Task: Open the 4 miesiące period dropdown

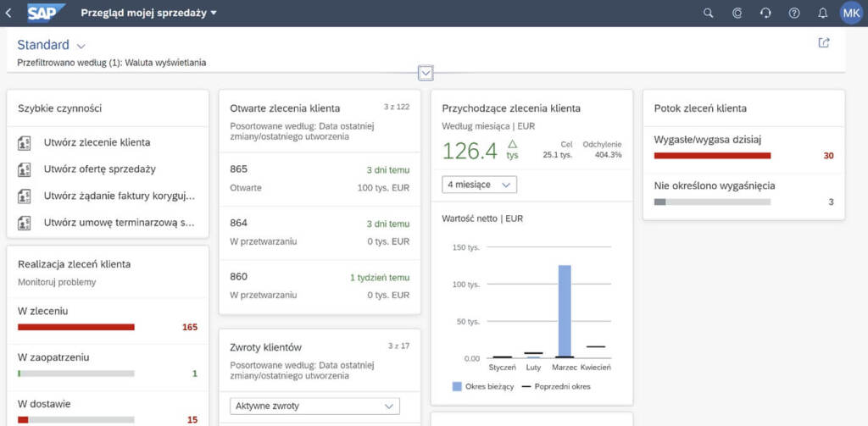Action: [480, 185]
